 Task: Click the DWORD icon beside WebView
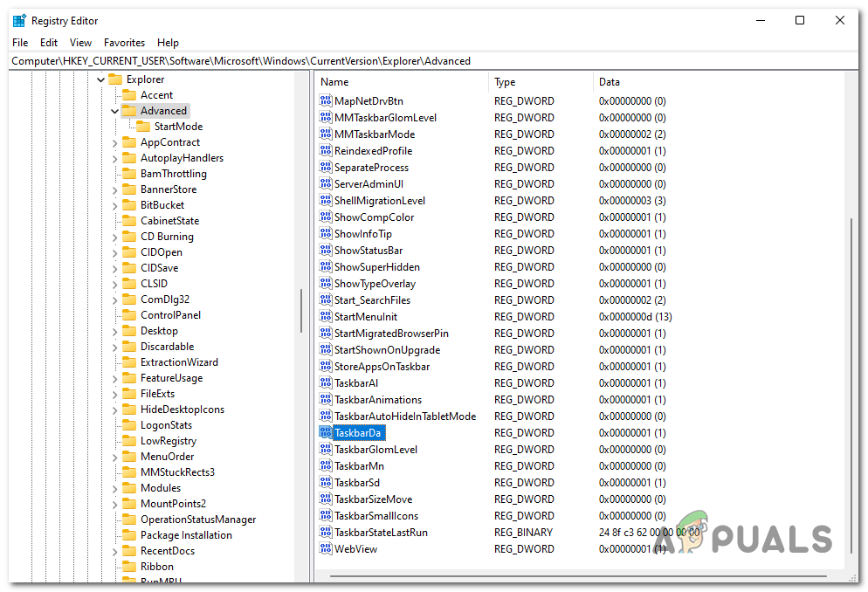[326, 549]
